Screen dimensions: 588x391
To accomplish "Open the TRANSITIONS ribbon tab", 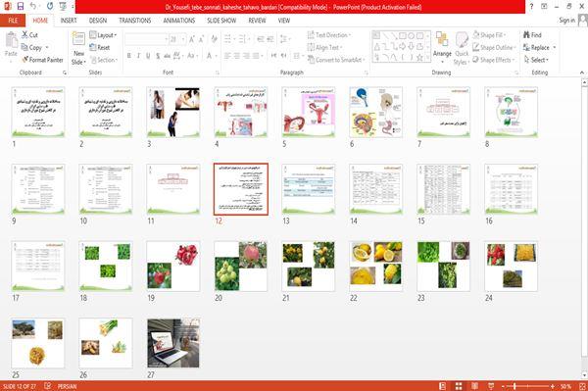I will pyautogui.click(x=135, y=21).
